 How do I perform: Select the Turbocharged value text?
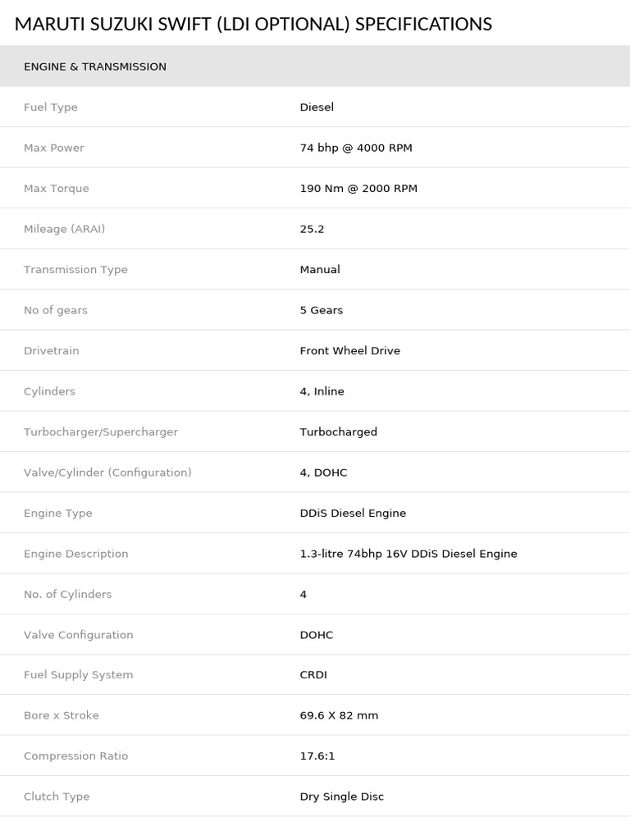[x=339, y=432]
